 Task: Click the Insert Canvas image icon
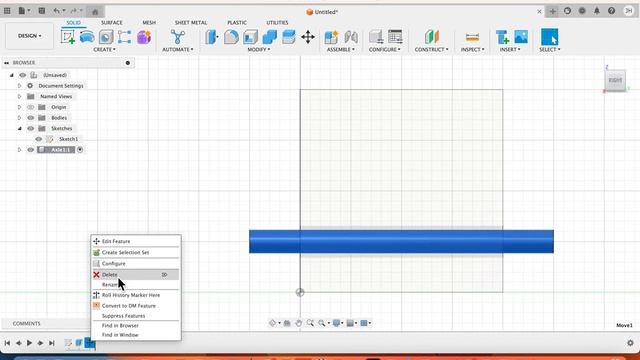(x=521, y=37)
